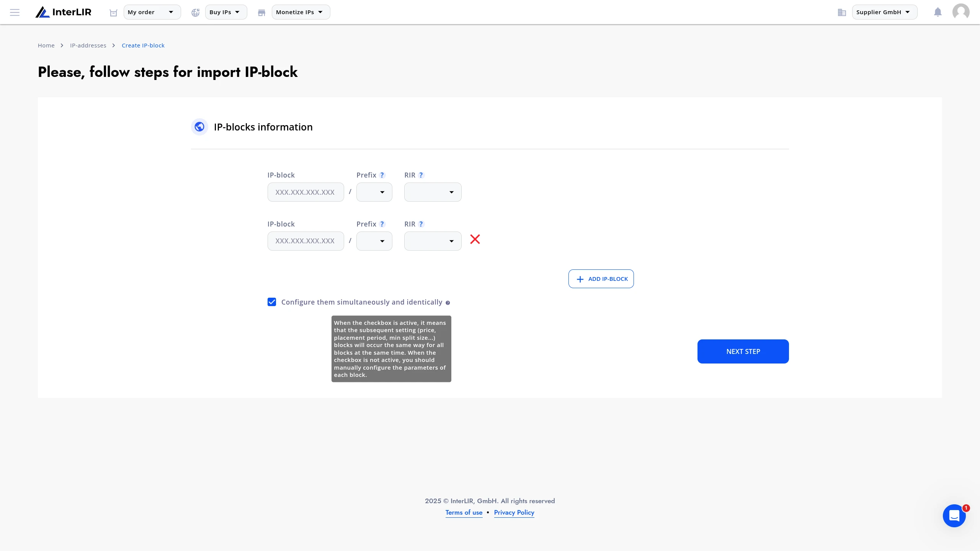Open the notifications bell

(x=938, y=12)
